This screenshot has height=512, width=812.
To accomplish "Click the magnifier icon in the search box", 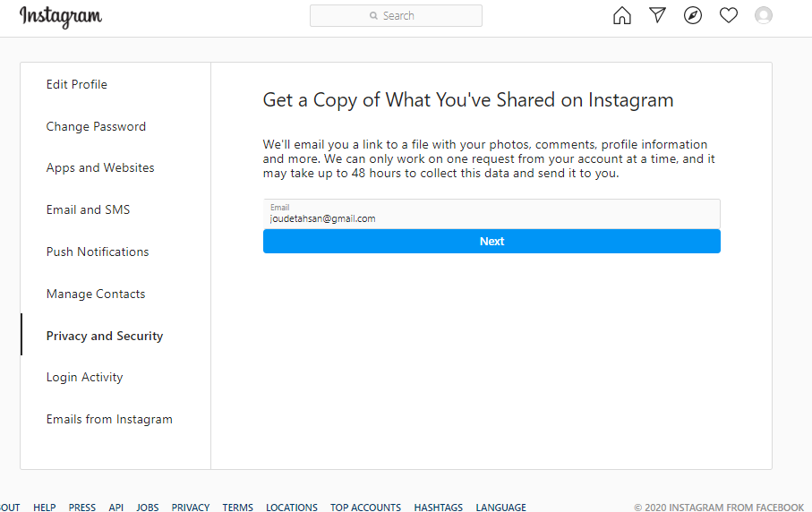I will click(x=373, y=16).
